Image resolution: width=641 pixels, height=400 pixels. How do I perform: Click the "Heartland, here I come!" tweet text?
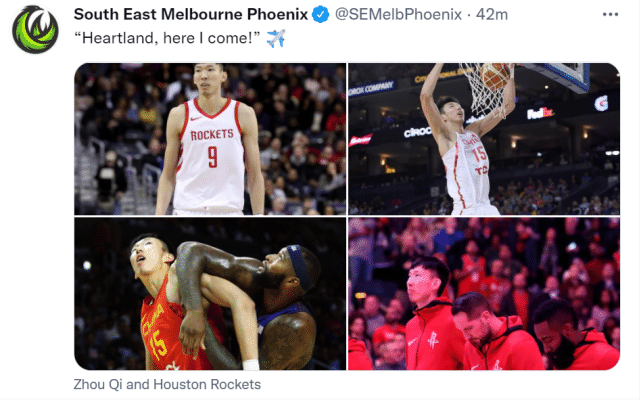pos(167,38)
